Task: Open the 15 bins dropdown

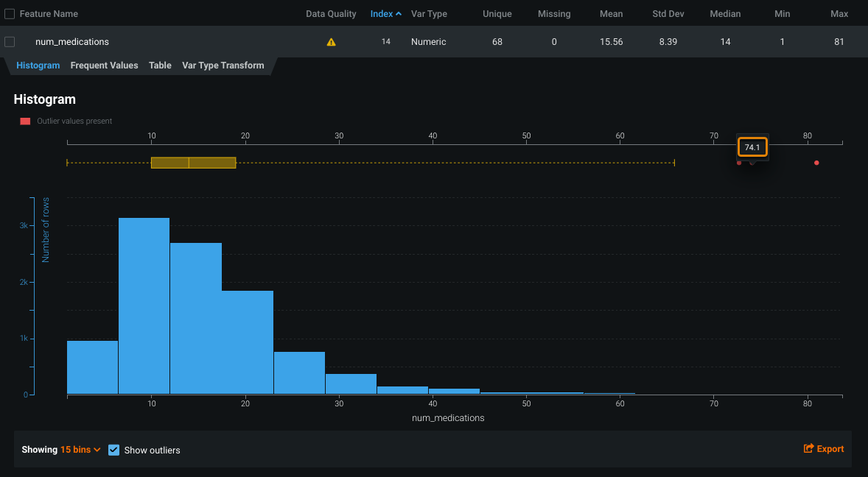Action: tap(80, 450)
